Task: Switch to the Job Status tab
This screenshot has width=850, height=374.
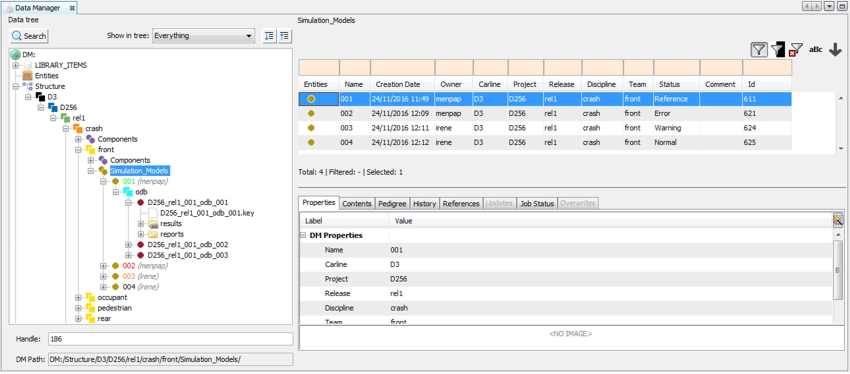Action: click(537, 203)
